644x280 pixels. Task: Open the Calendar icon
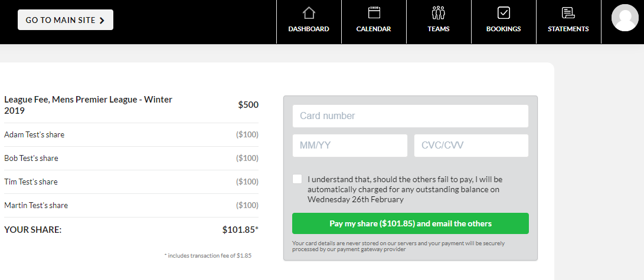point(374,12)
